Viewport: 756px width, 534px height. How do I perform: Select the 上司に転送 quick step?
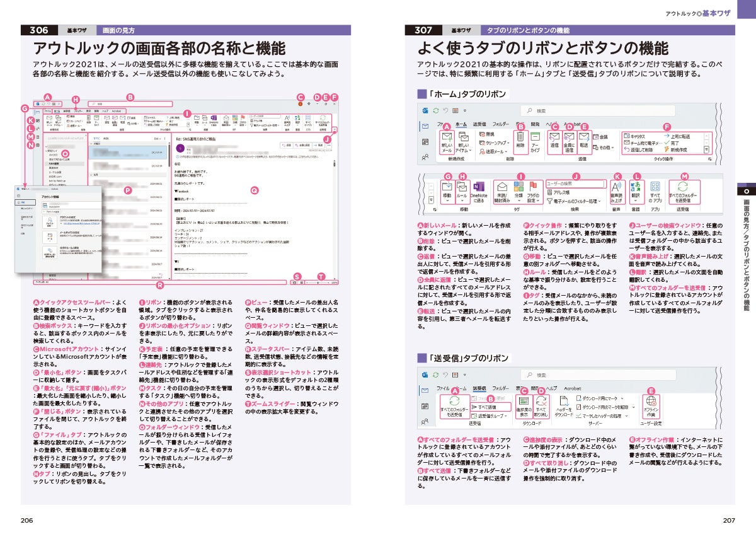tap(677, 136)
